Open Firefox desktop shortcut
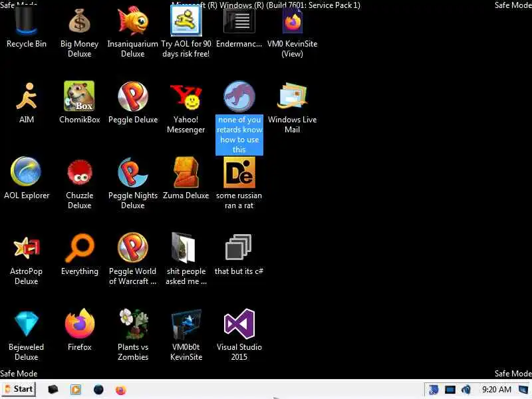Image resolution: width=532 pixels, height=399 pixels. point(79,324)
